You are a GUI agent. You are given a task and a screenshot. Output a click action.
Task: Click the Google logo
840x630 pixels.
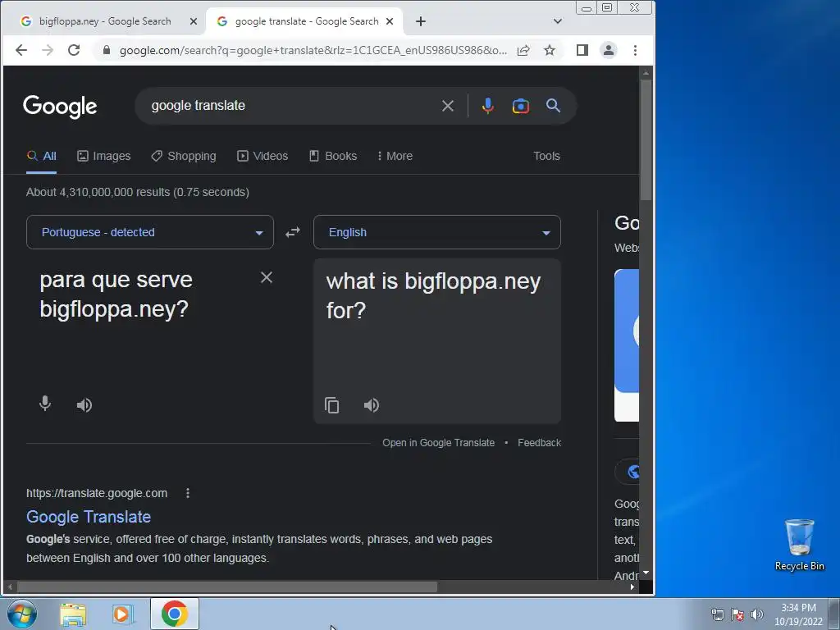click(60, 107)
